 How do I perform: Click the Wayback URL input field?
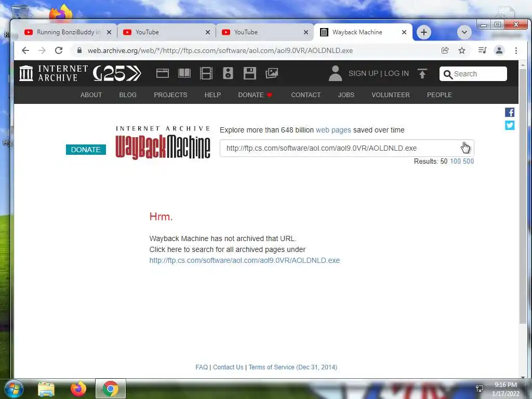click(x=347, y=148)
